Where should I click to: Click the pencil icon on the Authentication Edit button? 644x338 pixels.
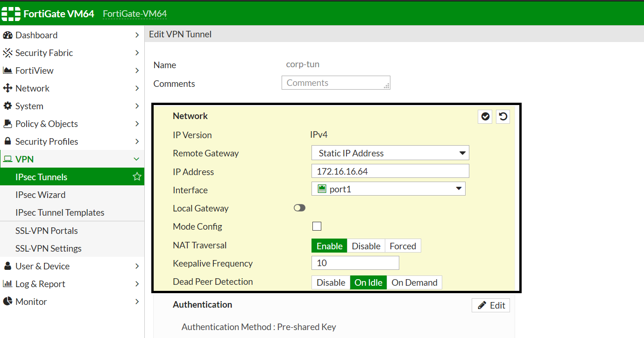(482, 305)
